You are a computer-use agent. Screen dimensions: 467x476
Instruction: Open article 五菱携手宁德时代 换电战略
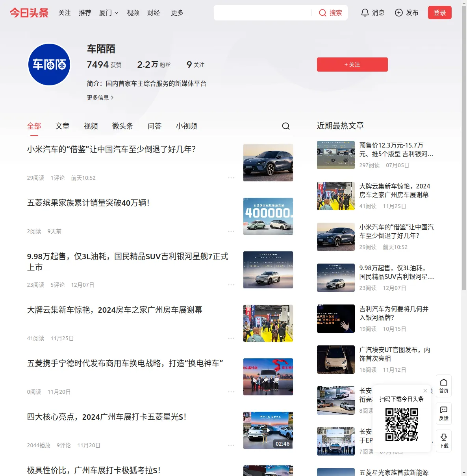pyautogui.click(x=125, y=363)
